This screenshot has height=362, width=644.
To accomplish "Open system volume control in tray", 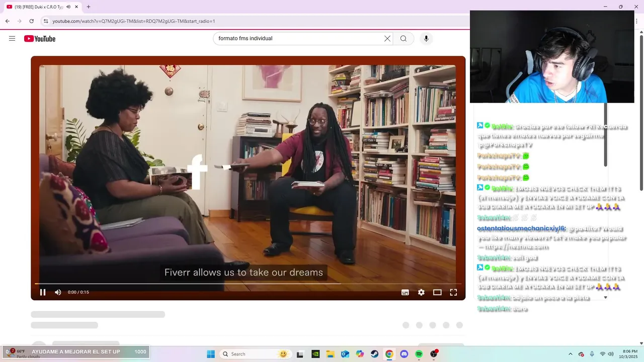I will [x=611, y=354].
